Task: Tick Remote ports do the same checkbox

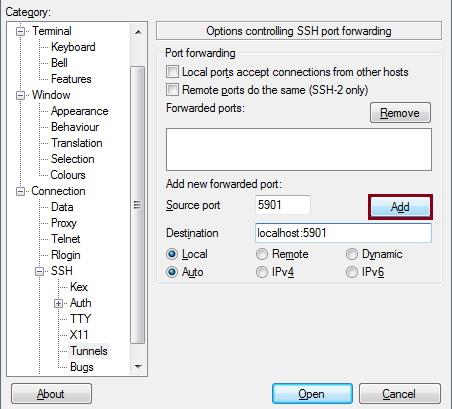Action: click(172, 90)
